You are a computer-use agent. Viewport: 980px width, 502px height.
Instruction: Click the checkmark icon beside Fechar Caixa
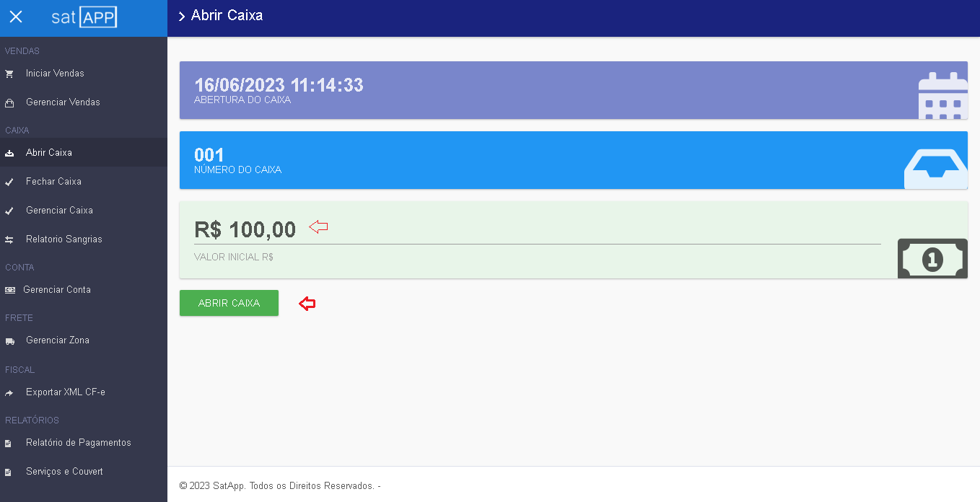9,182
